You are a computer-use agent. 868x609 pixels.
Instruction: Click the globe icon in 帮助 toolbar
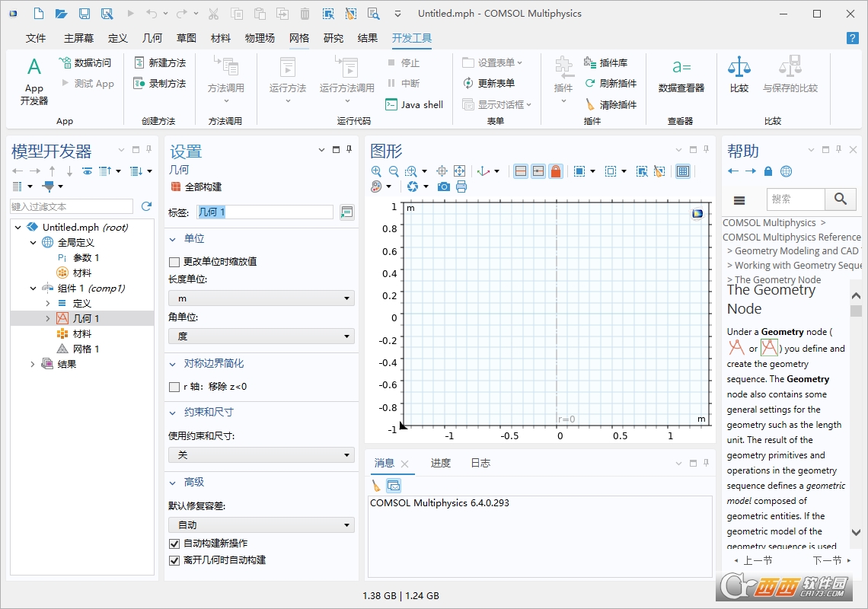point(786,171)
